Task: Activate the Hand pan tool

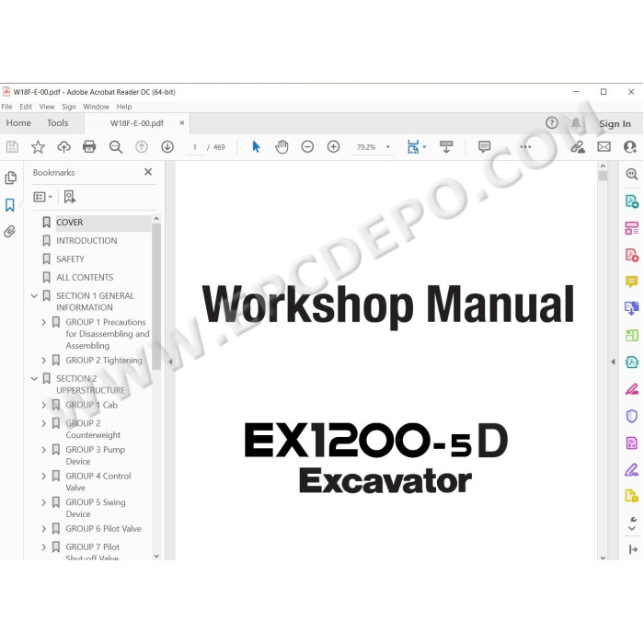Action: click(x=282, y=146)
